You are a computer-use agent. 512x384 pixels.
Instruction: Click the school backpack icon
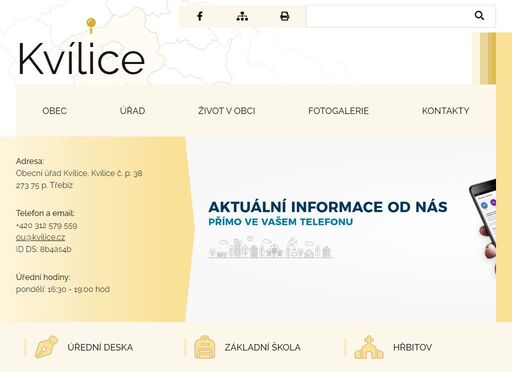205,347
